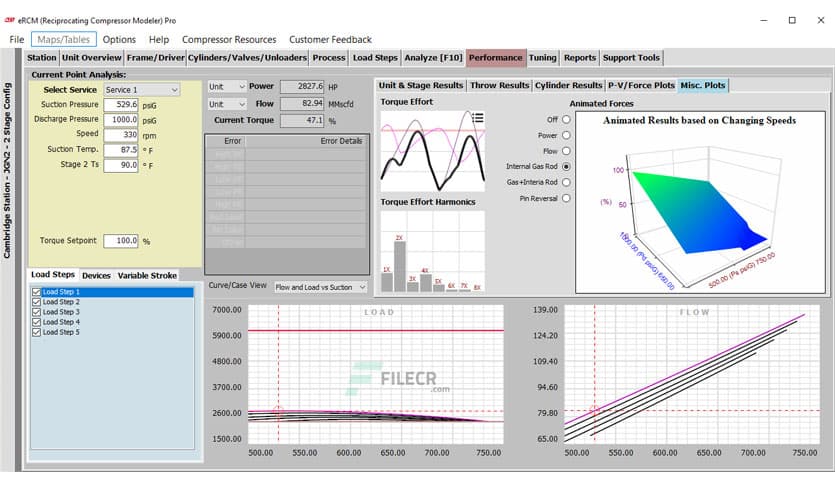The image size is (836, 484).
Task: Select the Internal Gas Rod option
Action: tap(566, 166)
